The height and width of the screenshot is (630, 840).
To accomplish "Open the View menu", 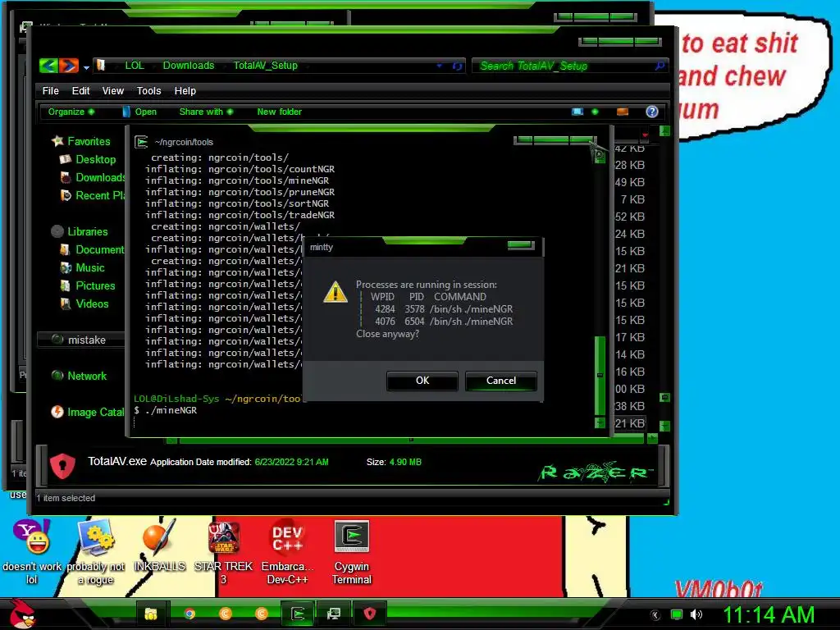I will pos(113,90).
